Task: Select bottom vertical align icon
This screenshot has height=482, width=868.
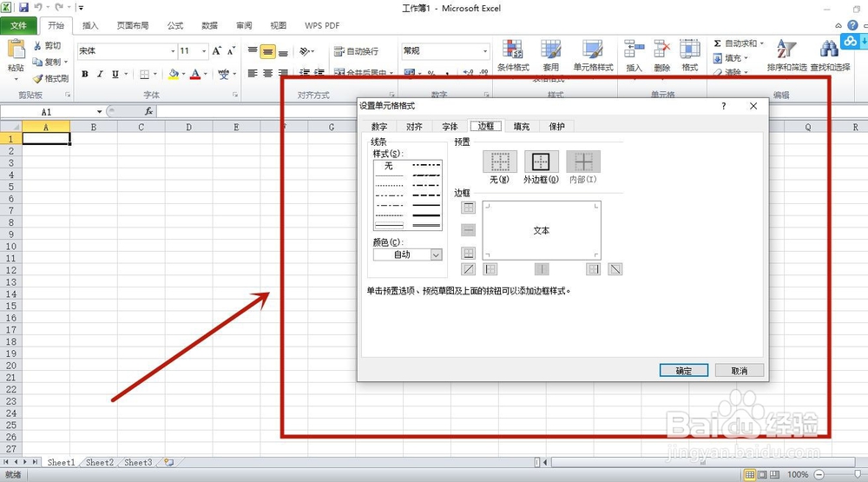Action: (283, 51)
